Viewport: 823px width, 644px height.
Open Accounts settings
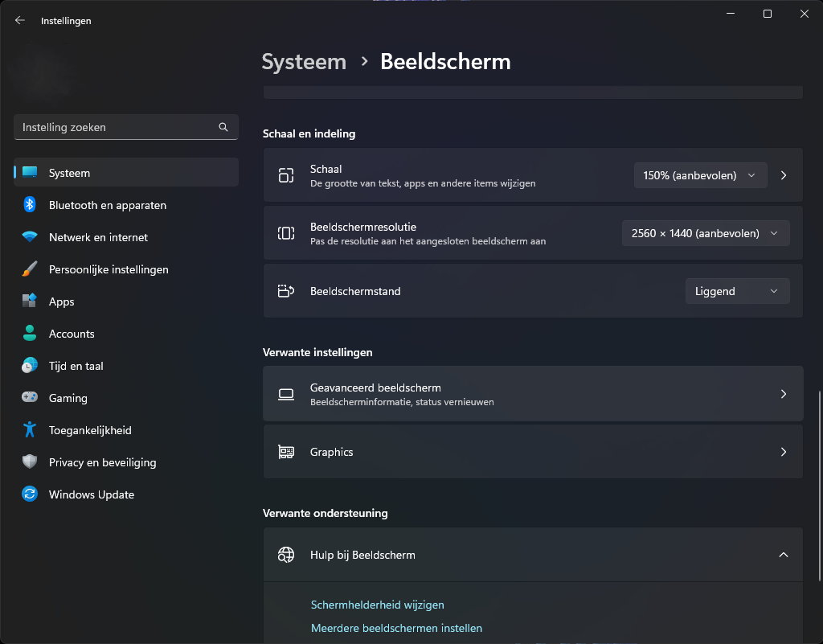[x=126, y=334]
